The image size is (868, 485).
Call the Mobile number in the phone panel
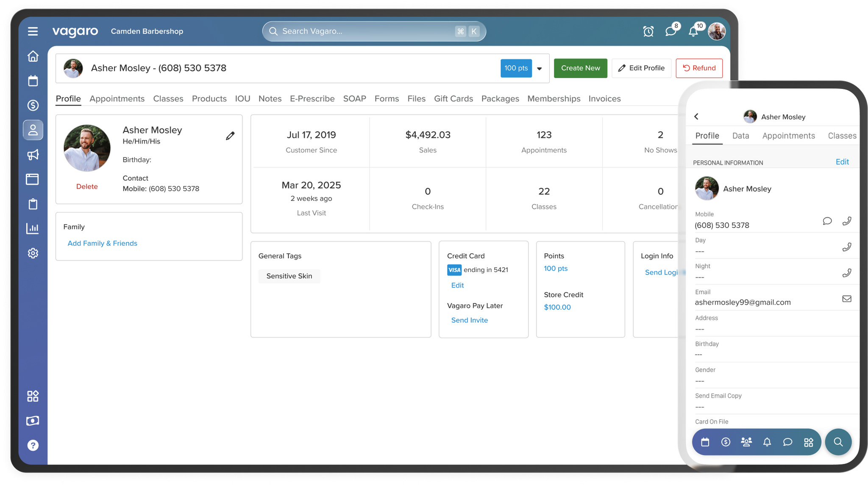846,221
